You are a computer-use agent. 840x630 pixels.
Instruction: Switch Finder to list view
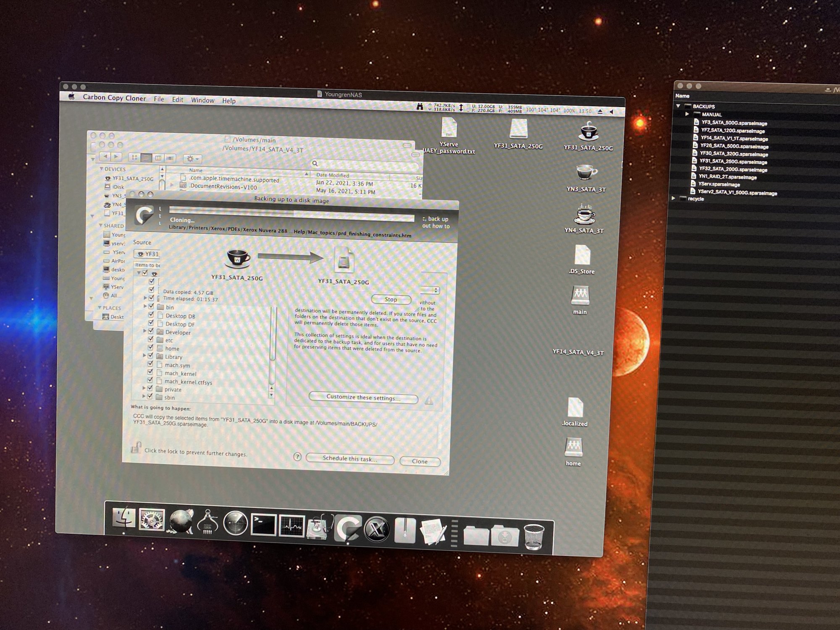[x=146, y=157]
